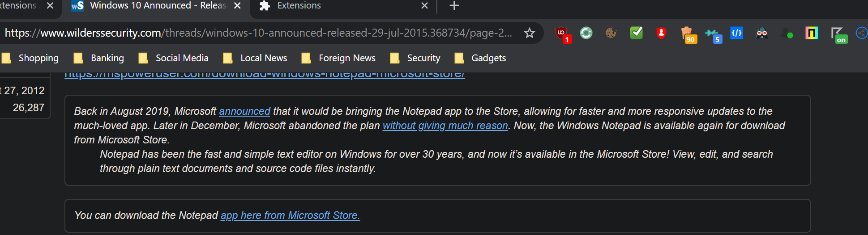Open the red shield extension with person
The height and width of the screenshot is (235, 868).
(661, 33)
